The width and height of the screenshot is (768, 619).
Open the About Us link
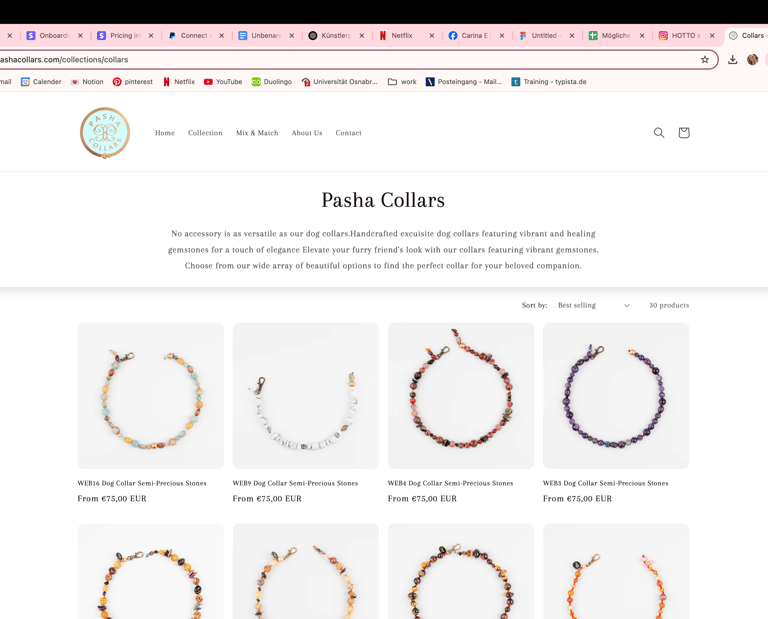(x=307, y=133)
